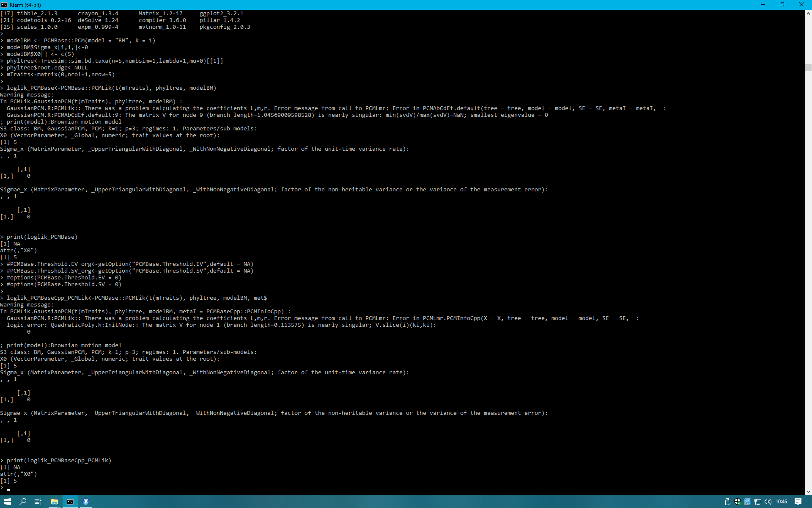The image size is (812, 508).
Task: Open taskbar search magnifier
Action: (x=23, y=502)
